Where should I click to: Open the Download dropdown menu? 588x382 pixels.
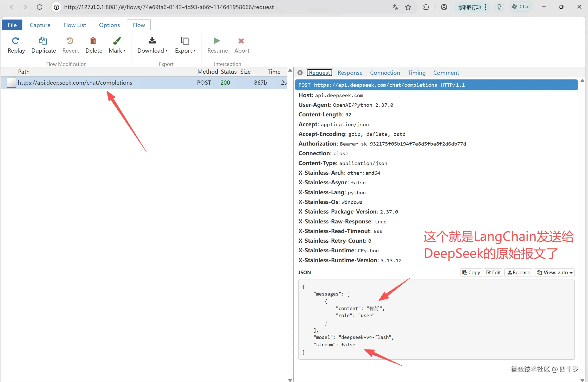coord(152,45)
